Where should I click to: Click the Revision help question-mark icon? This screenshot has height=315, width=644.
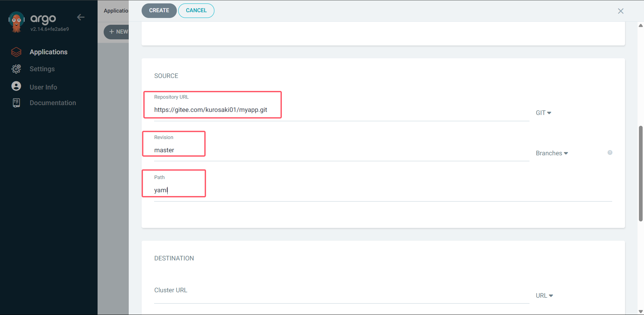tap(610, 153)
